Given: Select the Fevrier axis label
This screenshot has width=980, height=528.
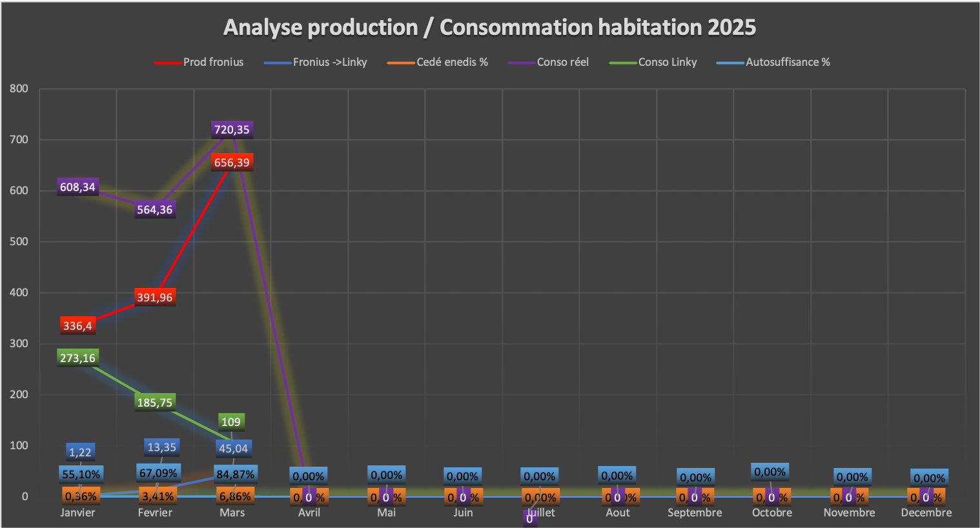Looking at the screenshot, I should (x=155, y=513).
